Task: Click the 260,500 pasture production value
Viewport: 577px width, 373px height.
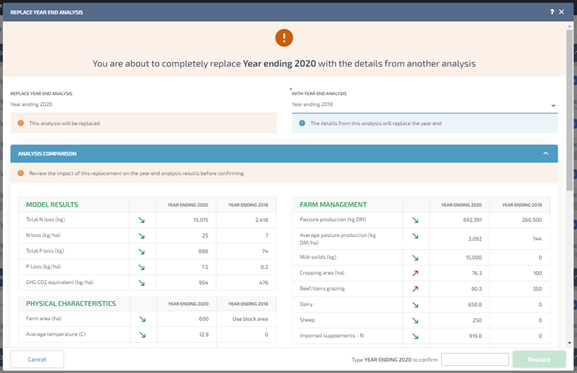Action: [532, 220]
